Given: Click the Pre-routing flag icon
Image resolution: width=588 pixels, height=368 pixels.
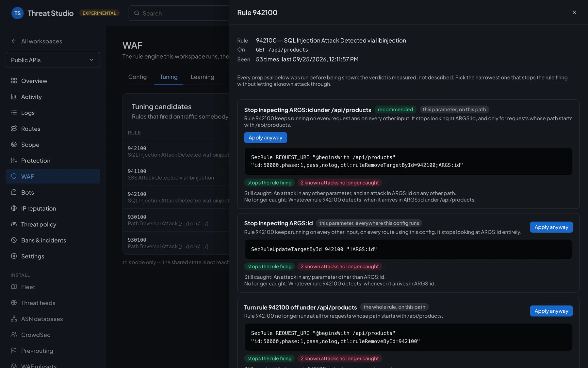Looking at the screenshot, I should tap(14, 351).
